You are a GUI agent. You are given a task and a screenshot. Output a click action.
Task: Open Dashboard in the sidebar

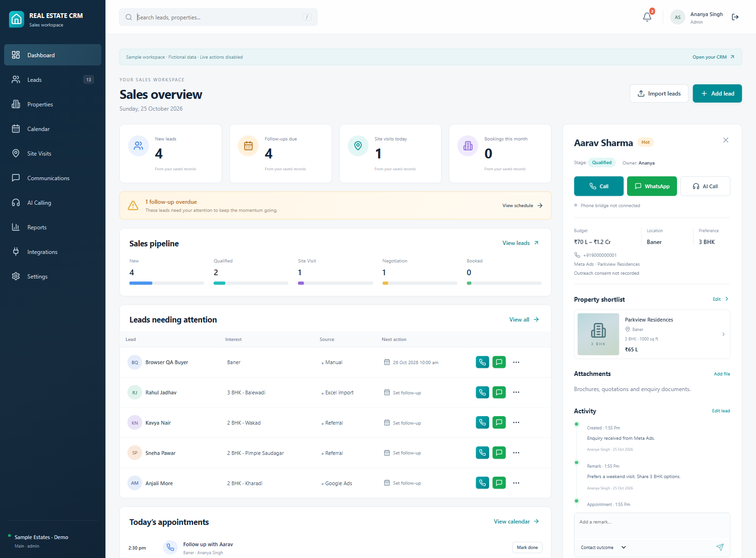point(53,55)
